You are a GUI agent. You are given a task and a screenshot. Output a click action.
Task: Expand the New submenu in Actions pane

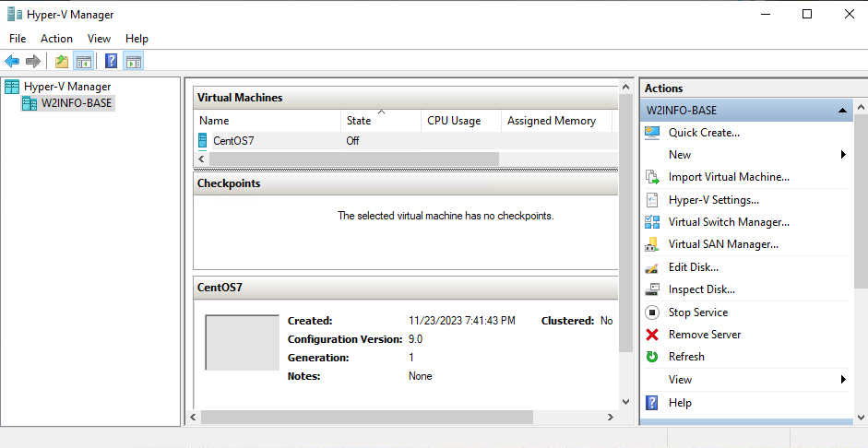pos(843,154)
